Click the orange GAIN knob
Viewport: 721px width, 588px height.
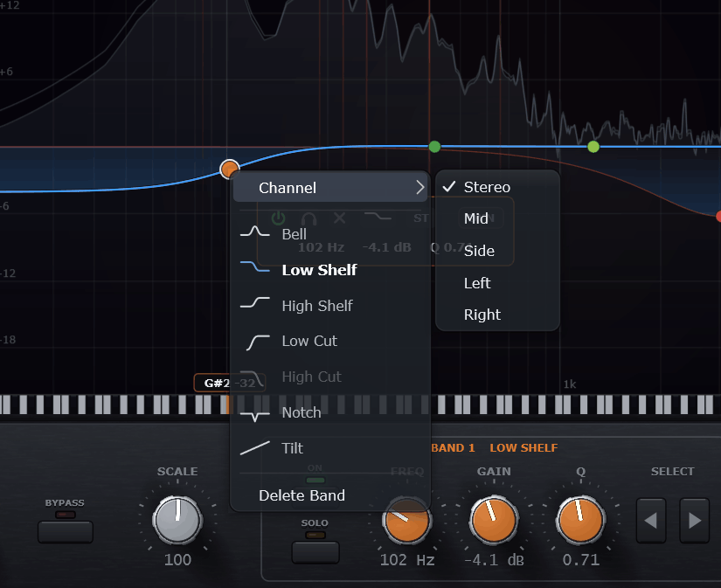tap(494, 520)
